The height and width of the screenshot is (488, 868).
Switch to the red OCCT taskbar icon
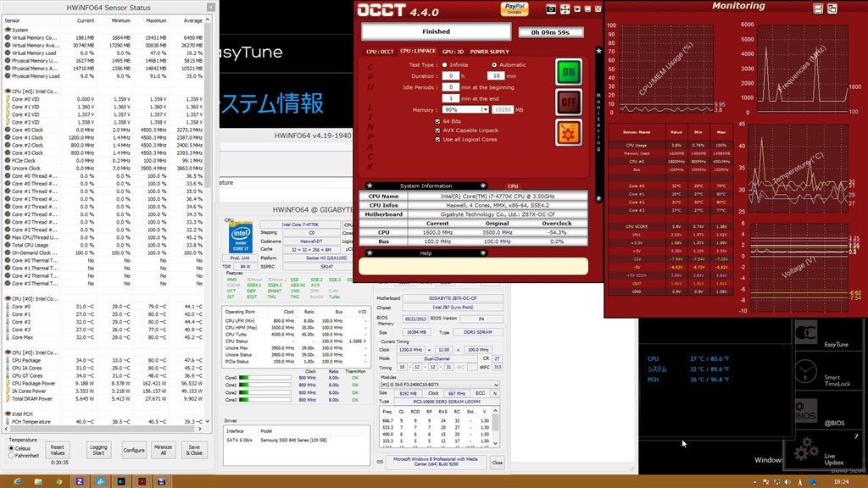pyautogui.click(x=142, y=481)
